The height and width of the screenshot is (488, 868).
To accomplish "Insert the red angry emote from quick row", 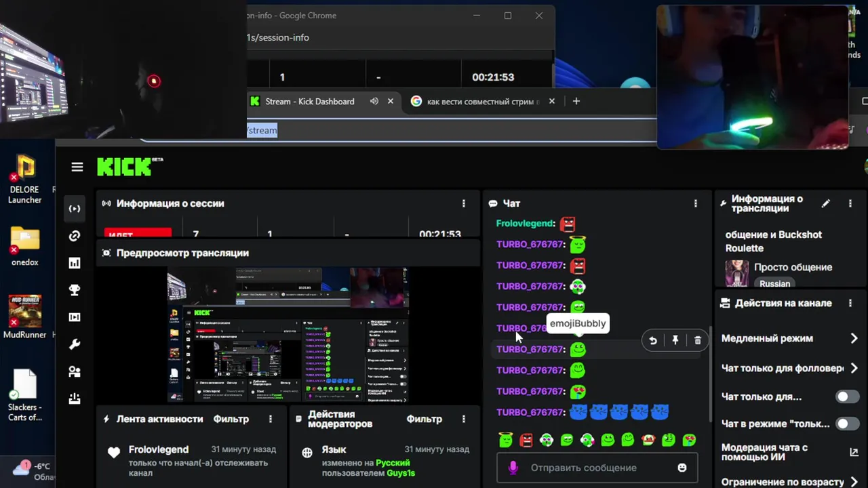I will pyautogui.click(x=526, y=440).
